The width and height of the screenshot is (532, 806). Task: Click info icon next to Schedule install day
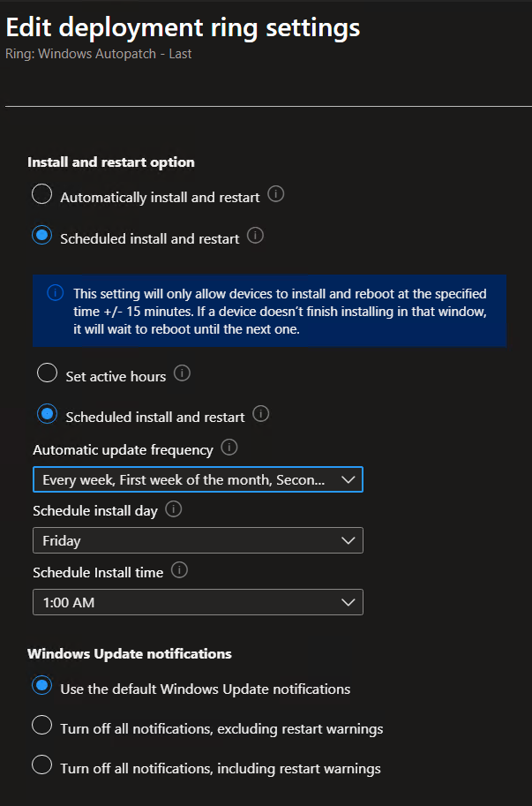point(174,509)
